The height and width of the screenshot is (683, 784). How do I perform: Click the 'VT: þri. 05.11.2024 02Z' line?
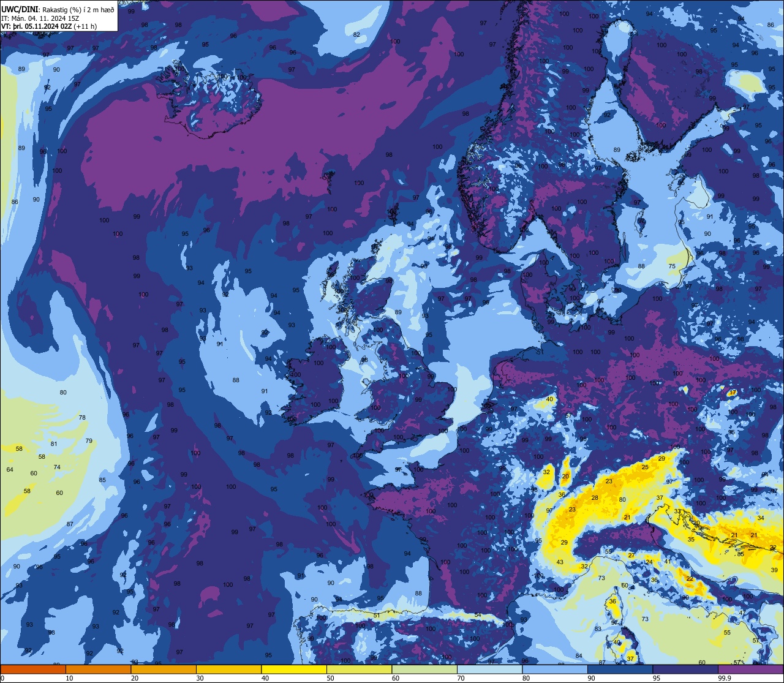pos(37,26)
